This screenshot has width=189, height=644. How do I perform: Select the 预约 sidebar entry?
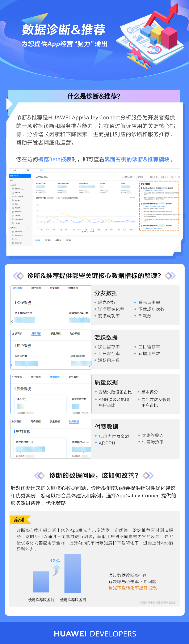(x=15, y=204)
